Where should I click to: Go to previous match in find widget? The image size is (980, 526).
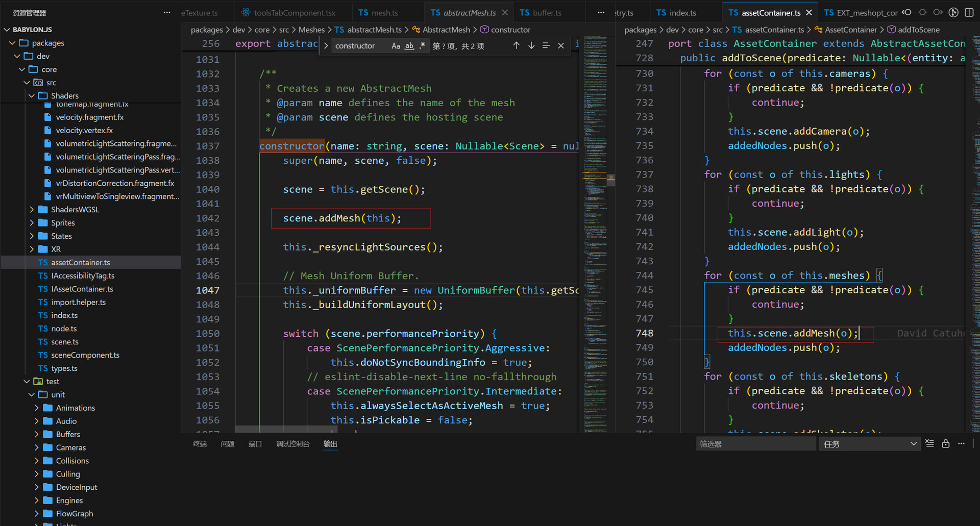(x=516, y=46)
